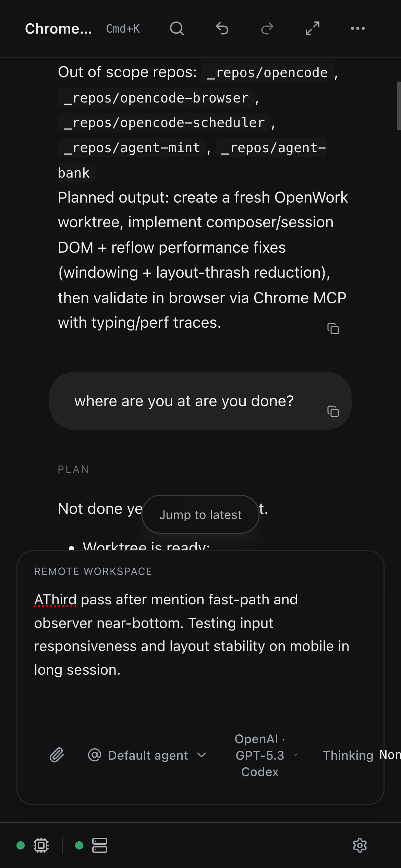The height and width of the screenshot is (868, 401).
Task: Expand view with the diagonal arrows icon
Action: pos(313,28)
